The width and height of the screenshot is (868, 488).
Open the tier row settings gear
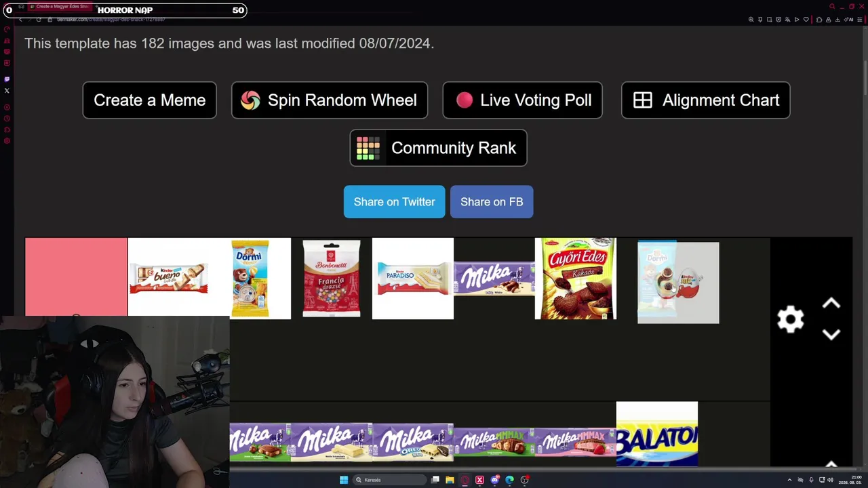click(791, 319)
